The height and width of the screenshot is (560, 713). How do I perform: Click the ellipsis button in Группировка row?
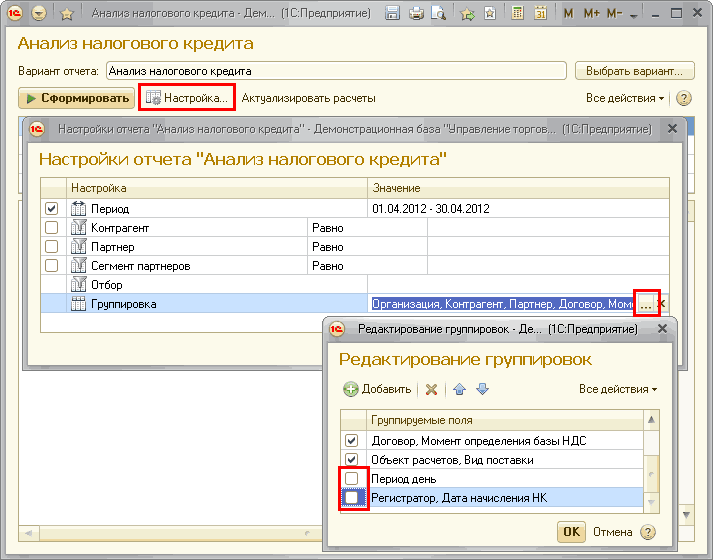coord(646,303)
